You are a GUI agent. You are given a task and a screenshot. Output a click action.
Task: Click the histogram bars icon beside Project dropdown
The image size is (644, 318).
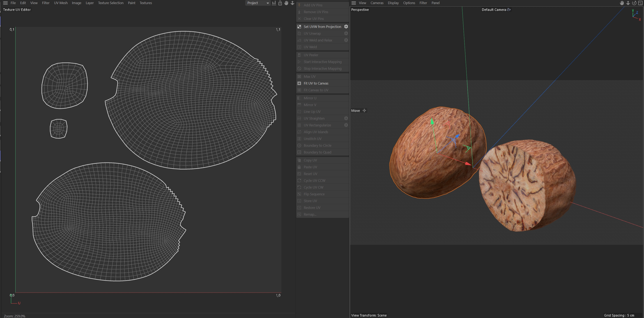pyautogui.click(x=274, y=3)
